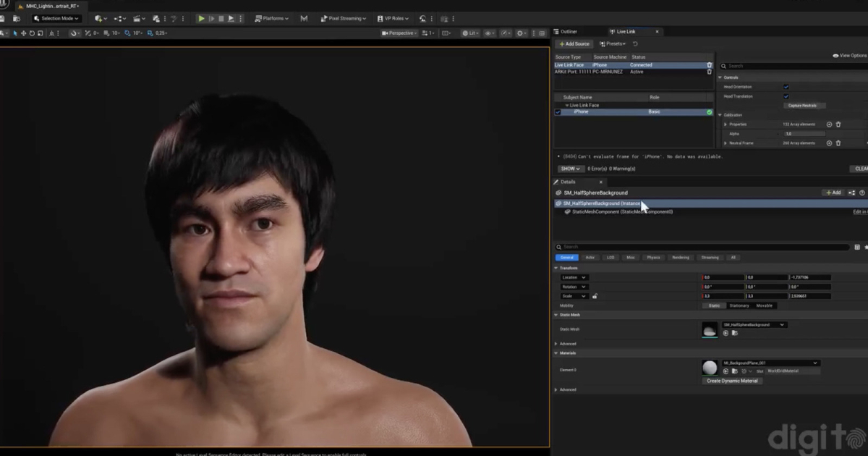This screenshot has height=456, width=868.
Task: Revert Live Link presets icon
Action: [x=635, y=43]
